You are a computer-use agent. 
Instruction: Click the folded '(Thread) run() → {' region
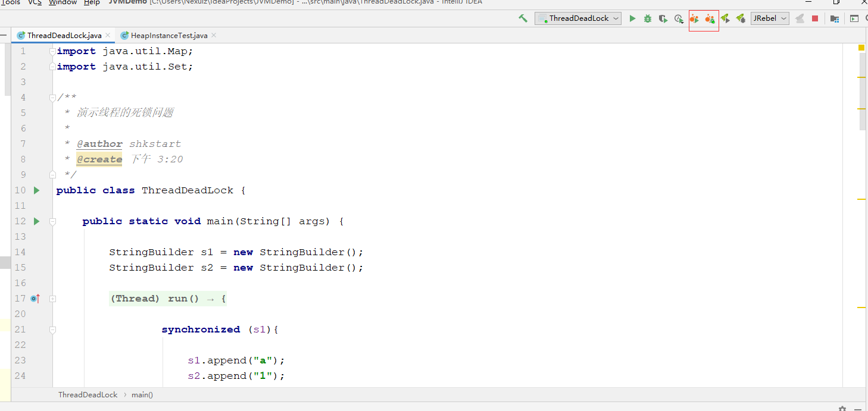click(168, 299)
